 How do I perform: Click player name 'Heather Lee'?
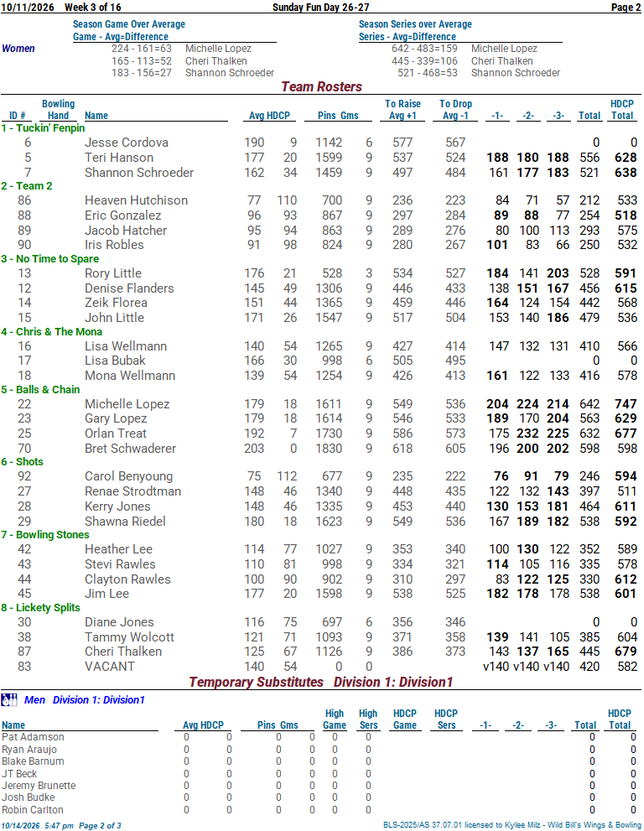(x=119, y=549)
